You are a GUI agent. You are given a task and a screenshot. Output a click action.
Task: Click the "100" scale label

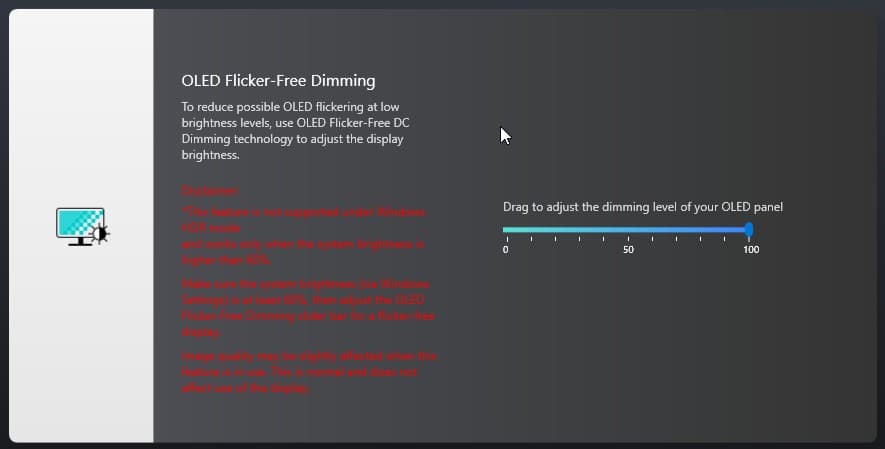pos(750,249)
